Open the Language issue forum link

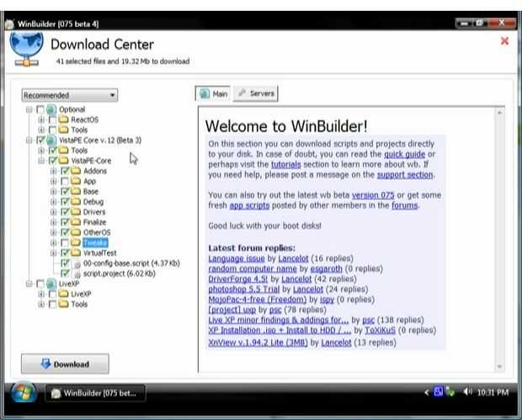(237, 258)
